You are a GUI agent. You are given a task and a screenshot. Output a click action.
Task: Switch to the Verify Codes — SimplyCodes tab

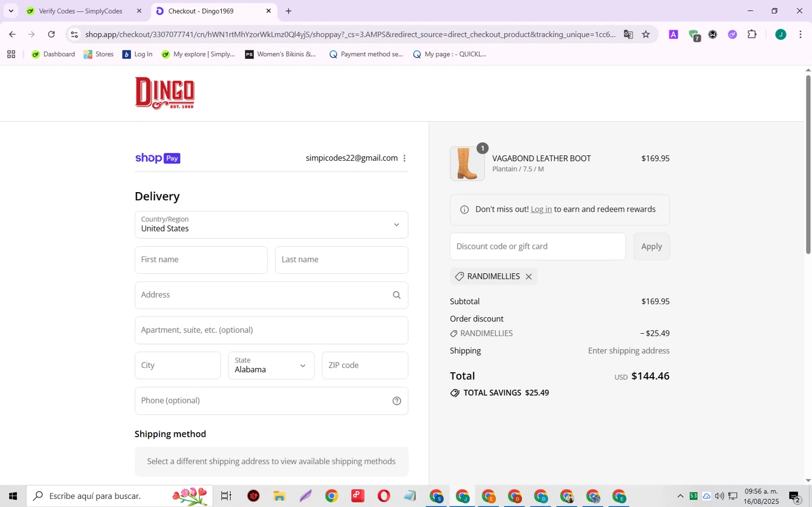click(80, 11)
